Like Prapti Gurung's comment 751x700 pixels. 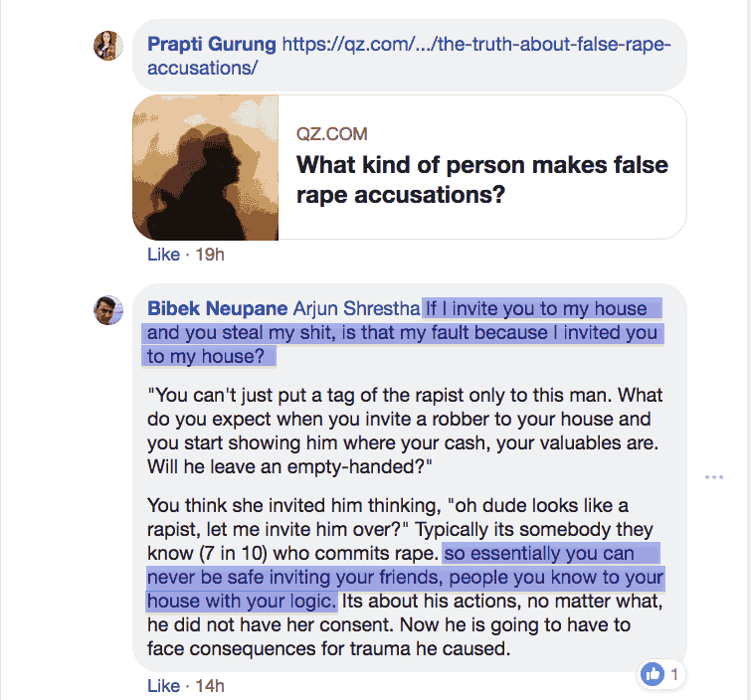coord(163,255)
